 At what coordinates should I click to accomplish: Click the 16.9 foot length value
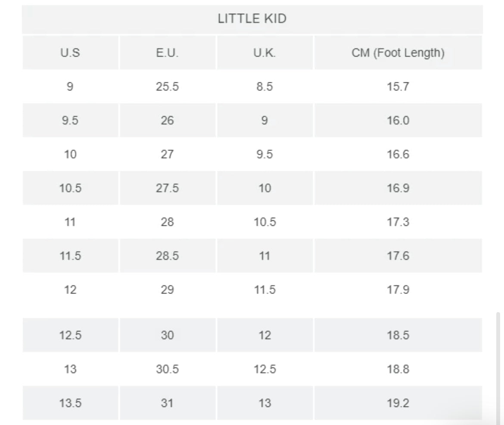[398, 188]
